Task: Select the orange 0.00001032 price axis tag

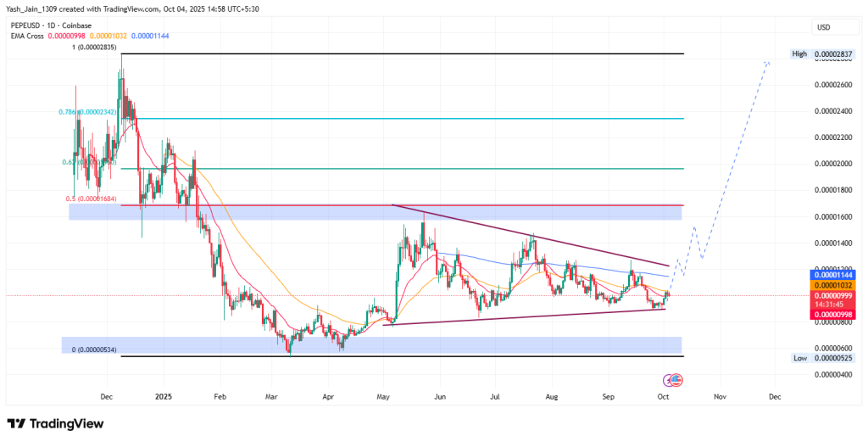Action: (x=834, y=287)
